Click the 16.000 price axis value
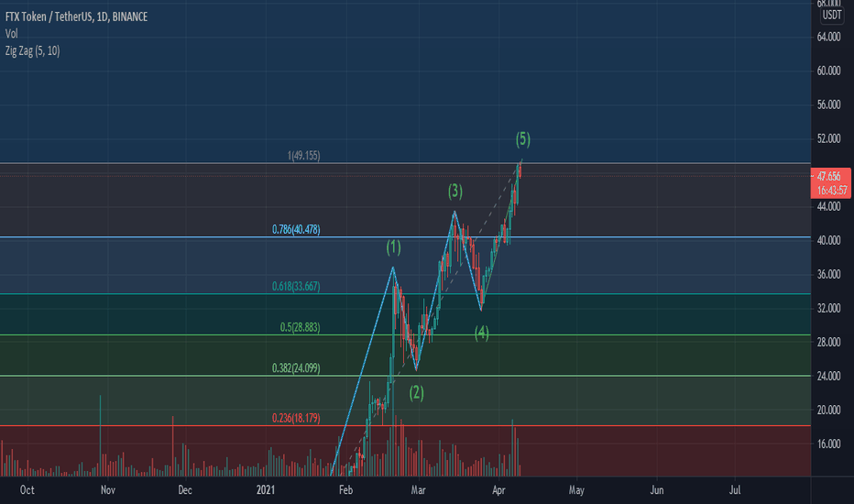The image size is (854, 504). [x=828, y=444]
